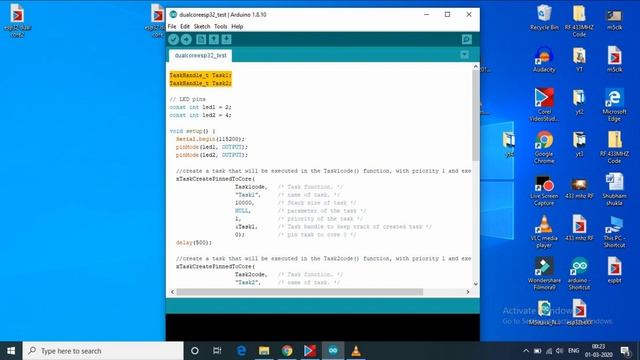Select the yt2 folder on desktop
The image size is (640, 360).
tap(579, 102)
